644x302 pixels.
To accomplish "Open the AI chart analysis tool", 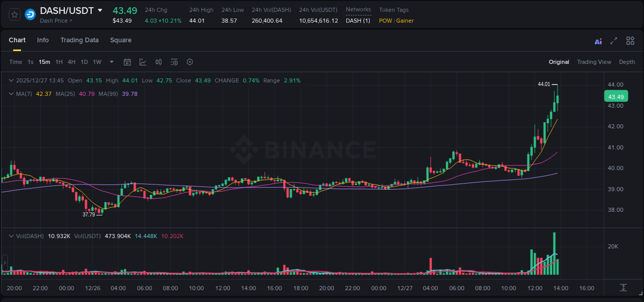I will click(x=598, y=41).
